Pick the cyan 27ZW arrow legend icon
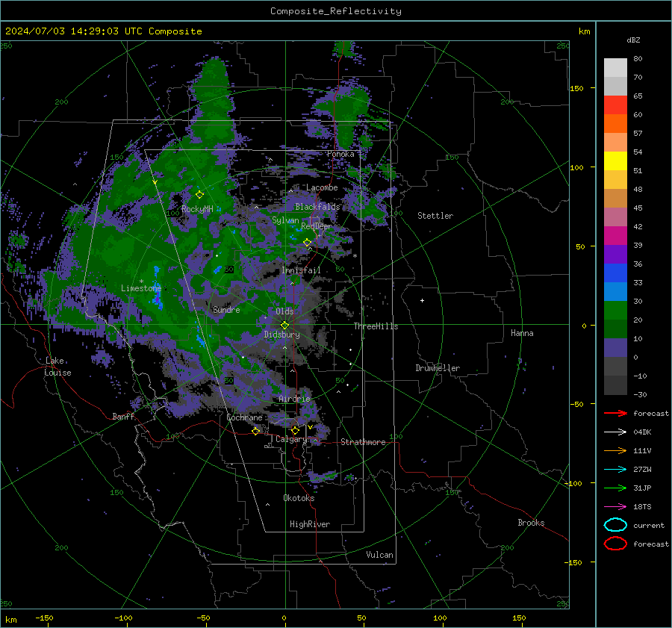This screenshot has height=628, width=672. click(x=615, y=469)
